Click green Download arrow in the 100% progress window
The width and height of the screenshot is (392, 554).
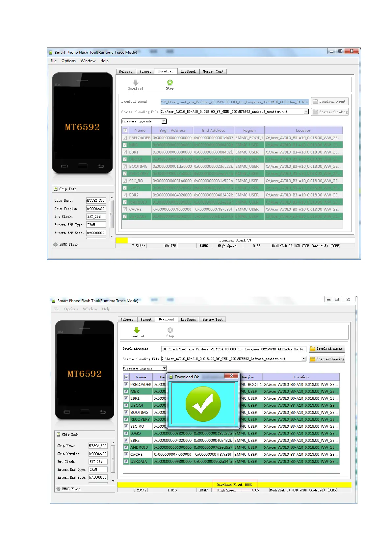click(x=137, y=330)
